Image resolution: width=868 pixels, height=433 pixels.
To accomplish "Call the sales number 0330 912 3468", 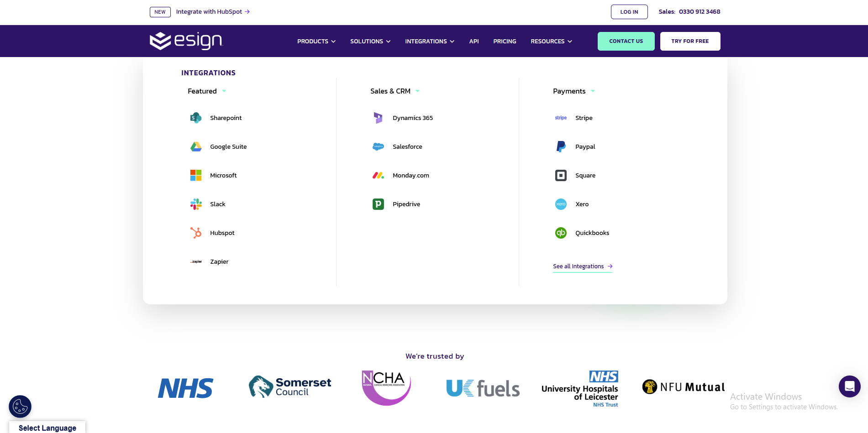I will 700,12.
